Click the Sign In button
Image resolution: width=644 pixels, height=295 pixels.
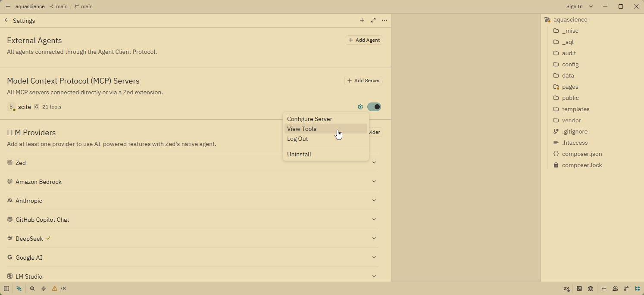click(x=574, y=6)
